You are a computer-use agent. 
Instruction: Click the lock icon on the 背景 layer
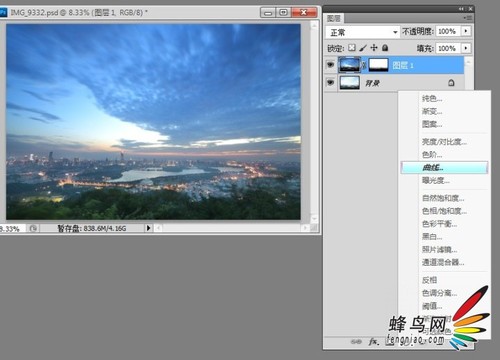451,83
